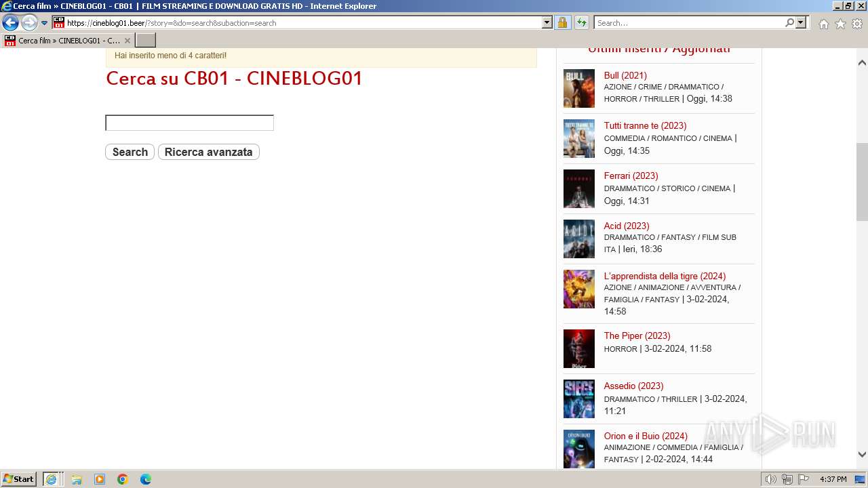
Task: Click the 4:37 PM clock
Action: 833,479
